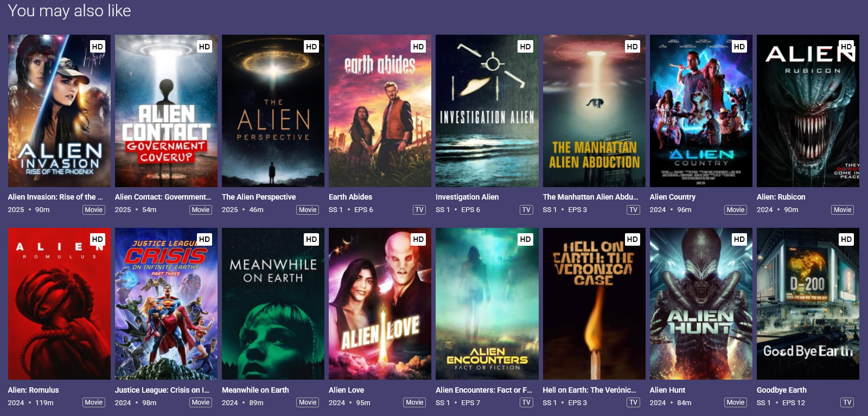Click "2024 • 119m" under Alien: Romulus

click(x=31, y=403)
